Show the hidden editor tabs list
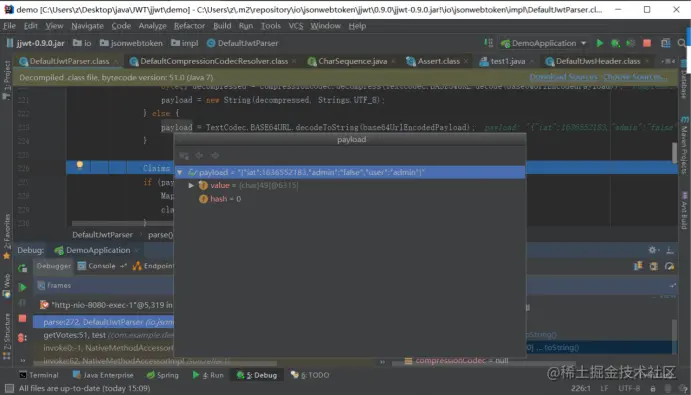 click(x=669, y=61)
